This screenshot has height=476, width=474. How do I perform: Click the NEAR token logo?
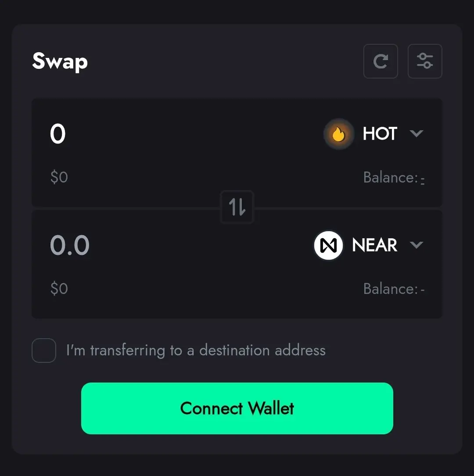[328, 245]
